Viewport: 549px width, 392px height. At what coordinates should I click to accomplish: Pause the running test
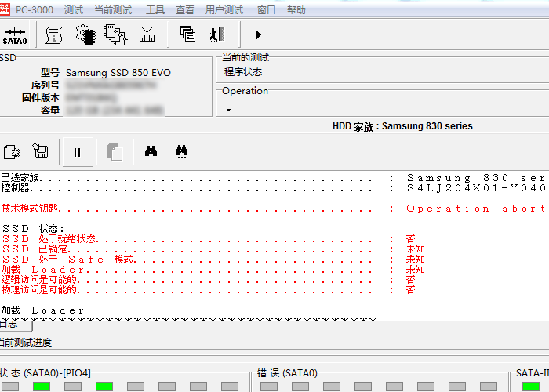[77, 152]
